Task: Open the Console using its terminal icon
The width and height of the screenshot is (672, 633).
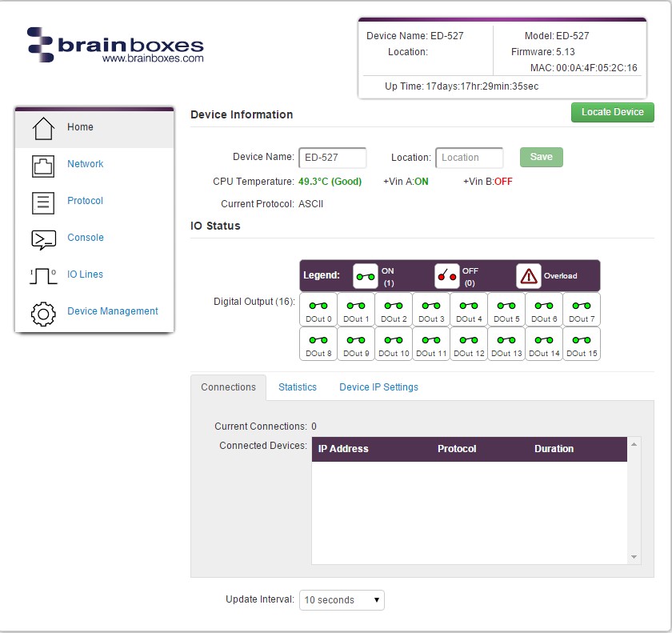Action: coord(43,237)
